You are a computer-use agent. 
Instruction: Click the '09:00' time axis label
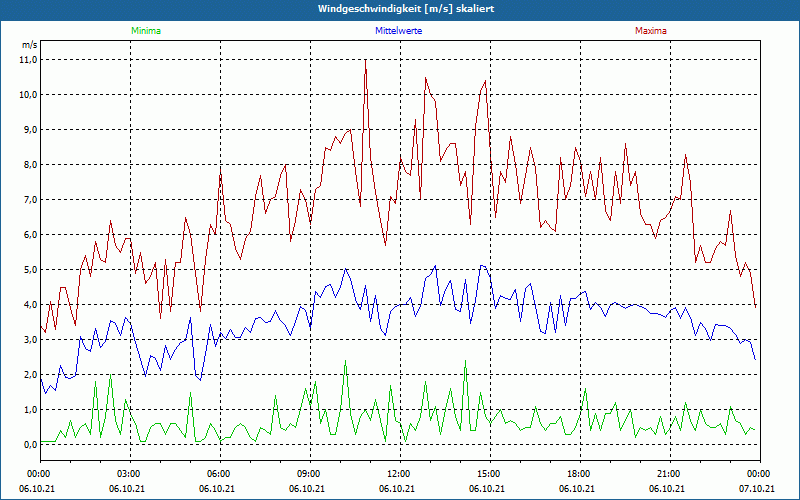pos(310,474)
